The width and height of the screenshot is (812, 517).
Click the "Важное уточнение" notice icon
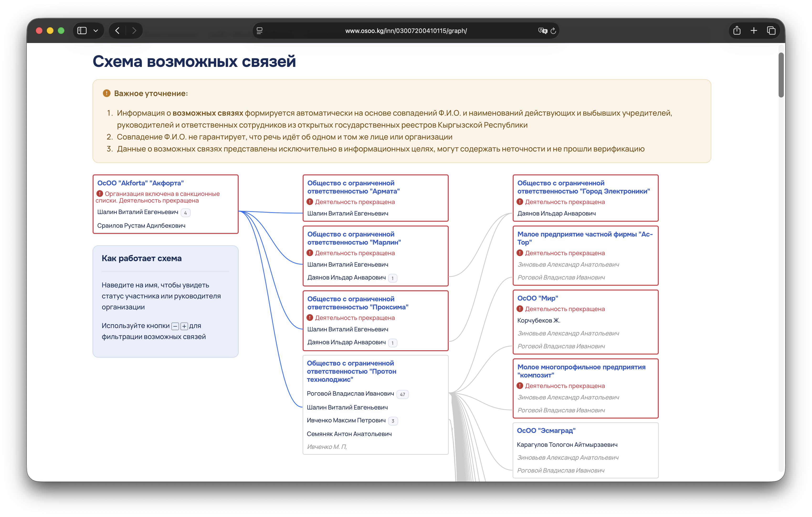click(x=106, y=93)
